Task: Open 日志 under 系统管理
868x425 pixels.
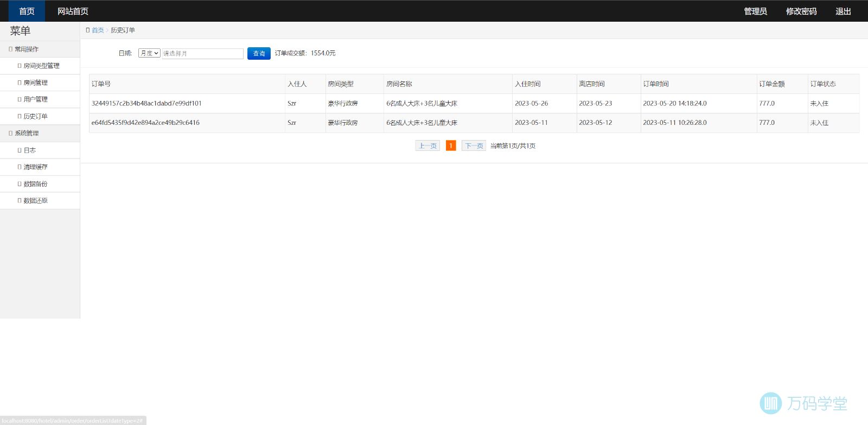Action: click(29, 150)
